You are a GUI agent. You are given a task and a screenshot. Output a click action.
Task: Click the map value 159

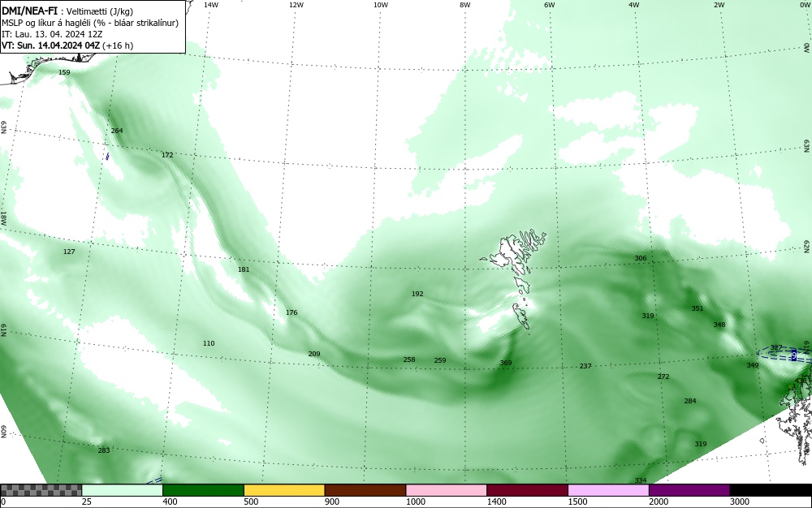pyautogui.click(x=64, y=72)
